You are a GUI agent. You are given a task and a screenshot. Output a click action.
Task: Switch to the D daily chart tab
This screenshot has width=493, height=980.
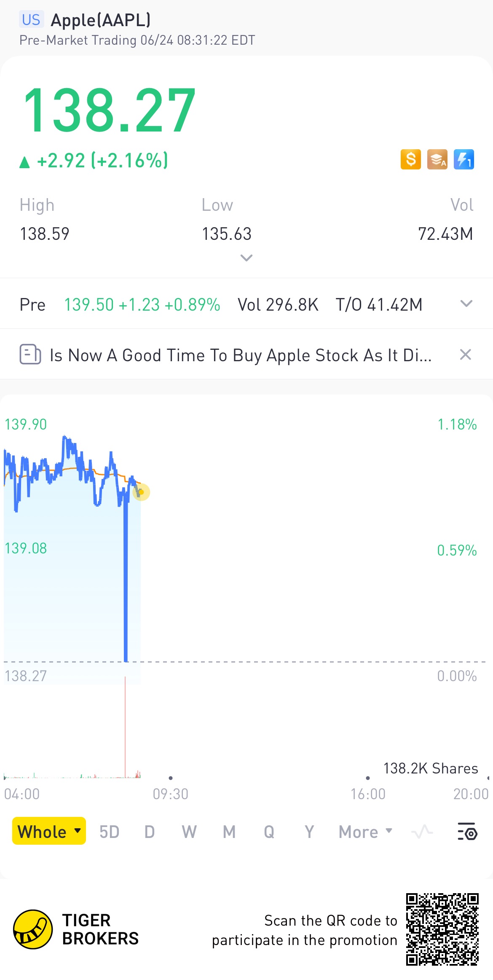[x=150, y=832]
